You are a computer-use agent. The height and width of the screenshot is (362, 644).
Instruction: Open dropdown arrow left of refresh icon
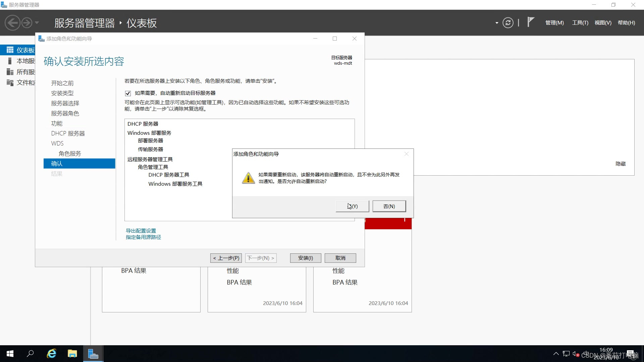[497, 23]
